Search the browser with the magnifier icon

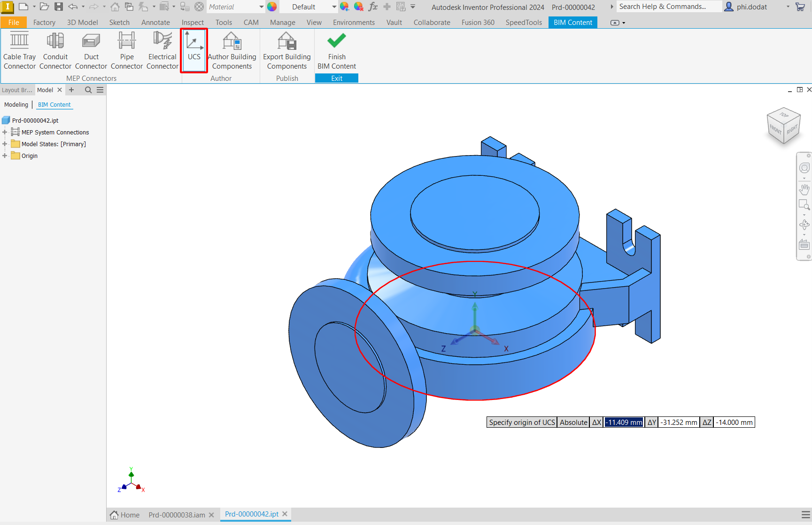(x=88, y=90)
